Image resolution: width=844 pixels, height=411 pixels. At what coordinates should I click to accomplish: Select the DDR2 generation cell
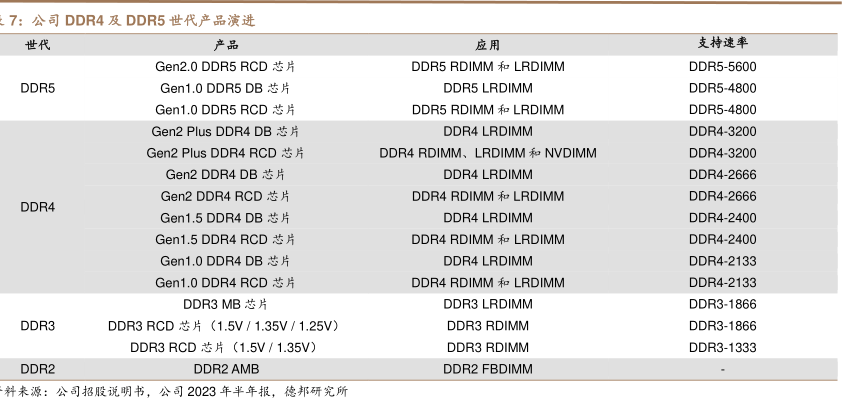pos(38,369)
